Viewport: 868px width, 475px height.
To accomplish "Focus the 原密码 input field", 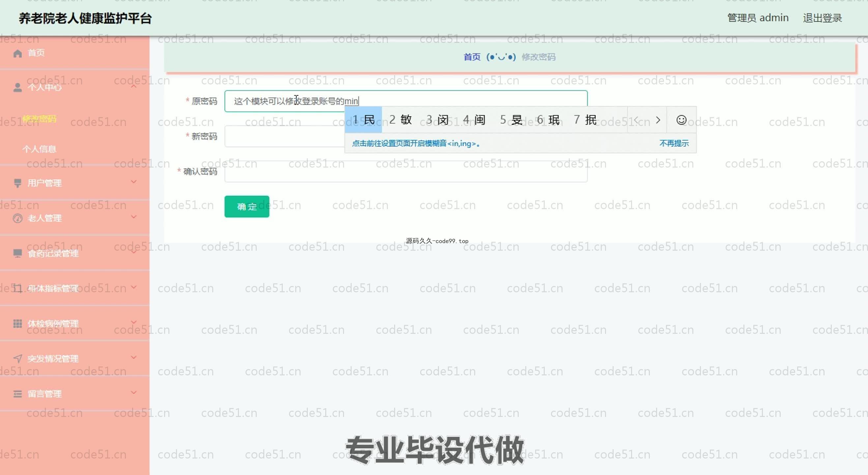I will [406, 101].
